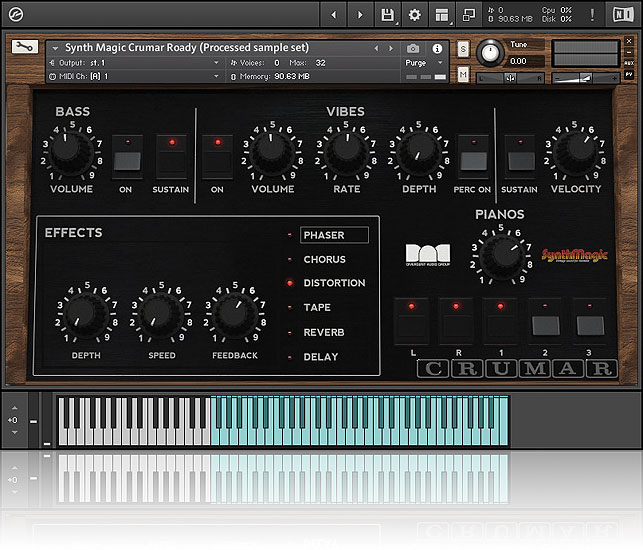
Task: Click the save floppy disk icon
Action: 387,15
